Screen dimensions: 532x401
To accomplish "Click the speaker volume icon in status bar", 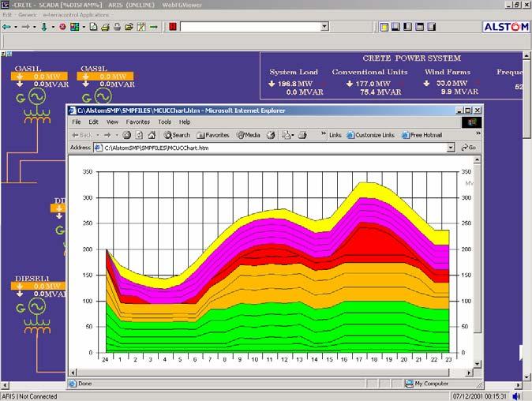I will 517,396.
